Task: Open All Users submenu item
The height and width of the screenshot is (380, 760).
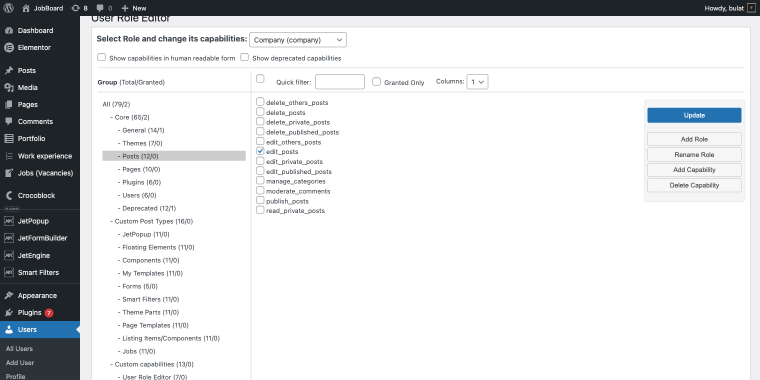Action: (x=19, y=348)
